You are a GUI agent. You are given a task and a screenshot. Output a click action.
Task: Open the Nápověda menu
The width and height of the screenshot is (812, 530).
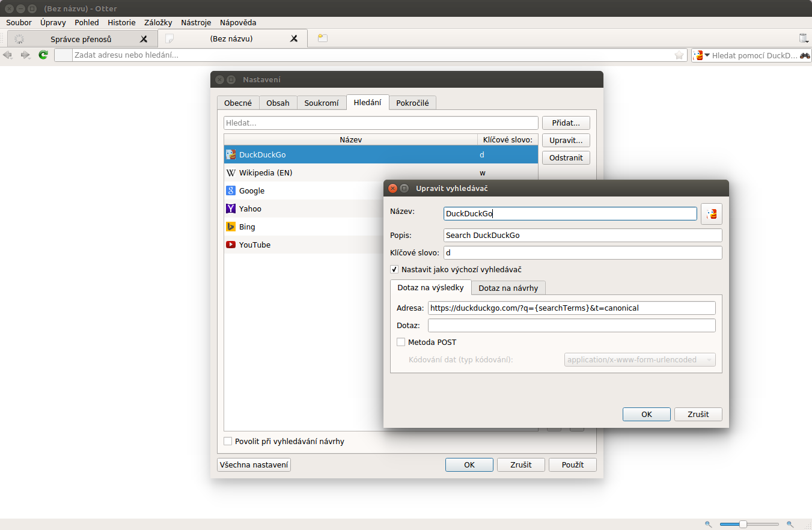click(x=238, y=22)
